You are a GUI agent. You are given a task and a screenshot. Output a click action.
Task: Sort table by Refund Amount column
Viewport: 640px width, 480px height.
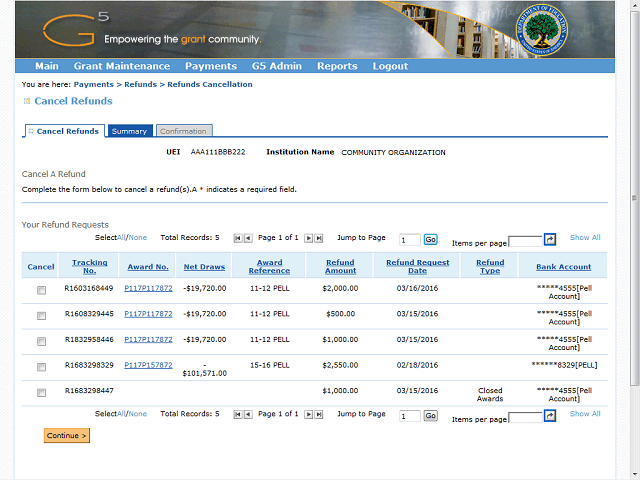coord(340,267)
